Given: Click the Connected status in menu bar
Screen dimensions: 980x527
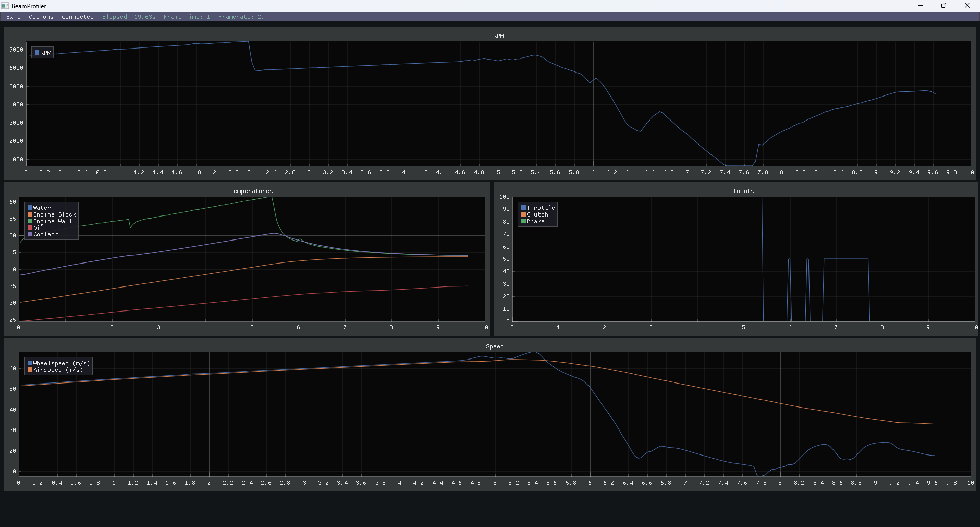Looking at the screenshot, I should [x=78, y=17].
